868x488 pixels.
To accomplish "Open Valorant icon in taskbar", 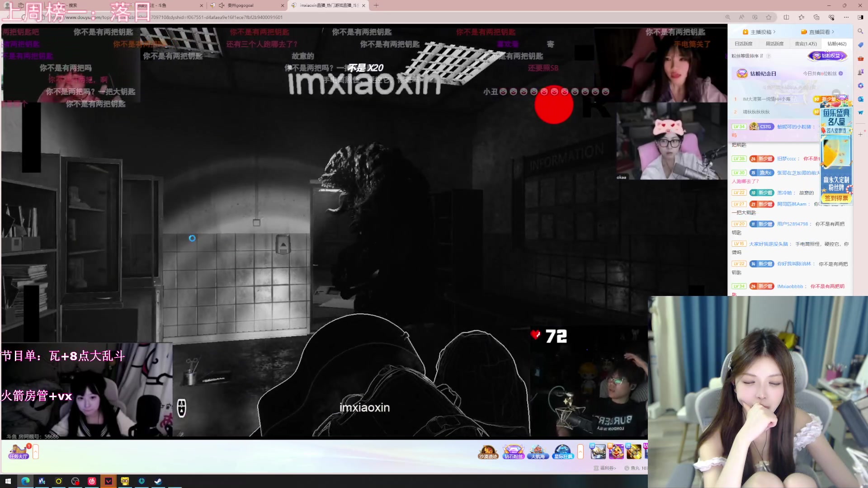I will tap(108, 481).
